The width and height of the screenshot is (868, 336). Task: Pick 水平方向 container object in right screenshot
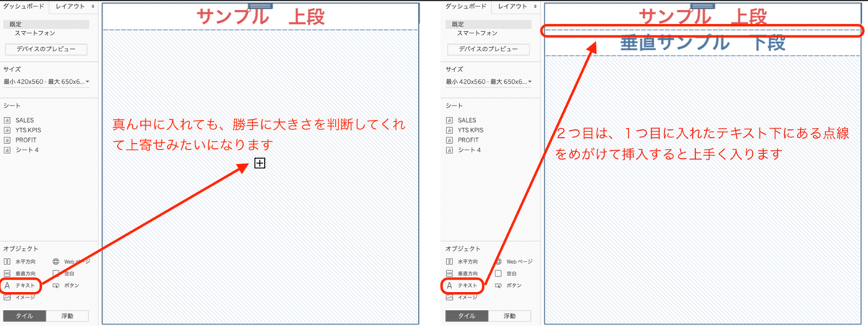click(463, 262)
